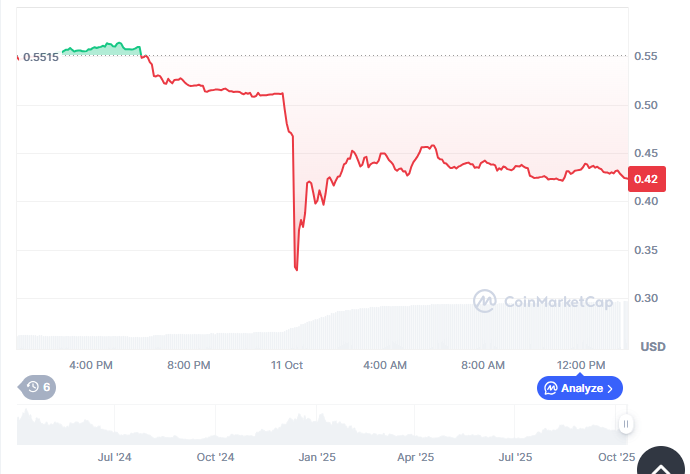Click the USD currency label
Viewport: 690px width, 474px height.
pos(652,347)
